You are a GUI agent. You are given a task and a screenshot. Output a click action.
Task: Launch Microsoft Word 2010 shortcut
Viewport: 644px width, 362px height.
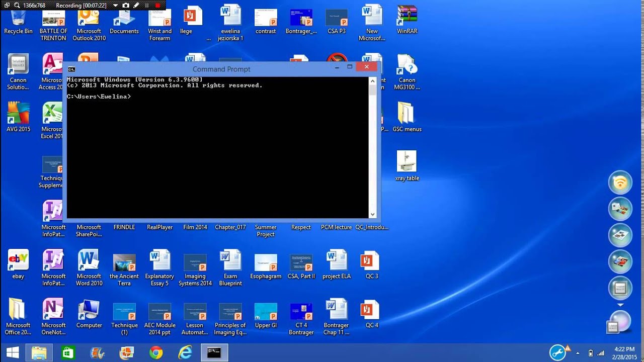coord(89,268)
